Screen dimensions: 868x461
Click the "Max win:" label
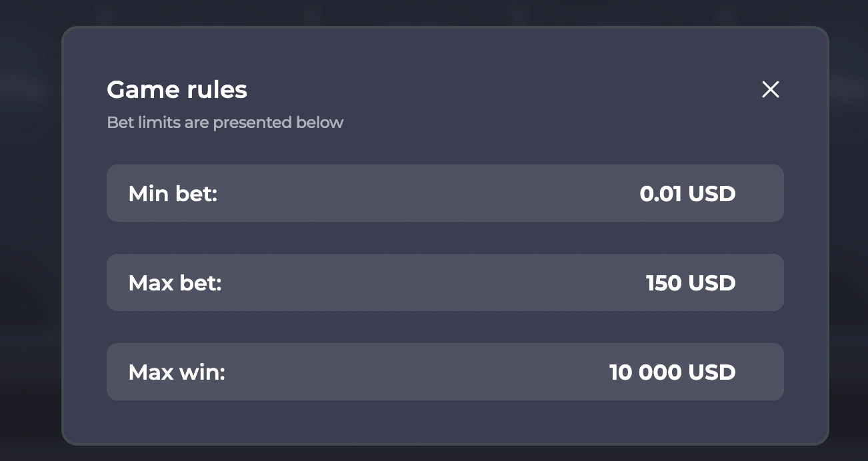(x=177, y=372)
